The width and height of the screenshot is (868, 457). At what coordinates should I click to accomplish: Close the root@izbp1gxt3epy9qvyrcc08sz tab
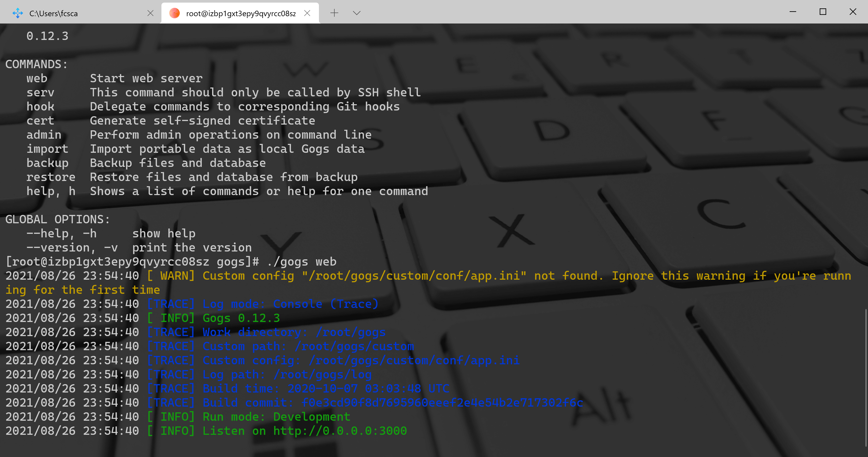pyautogui.click(x=307, y=13)
